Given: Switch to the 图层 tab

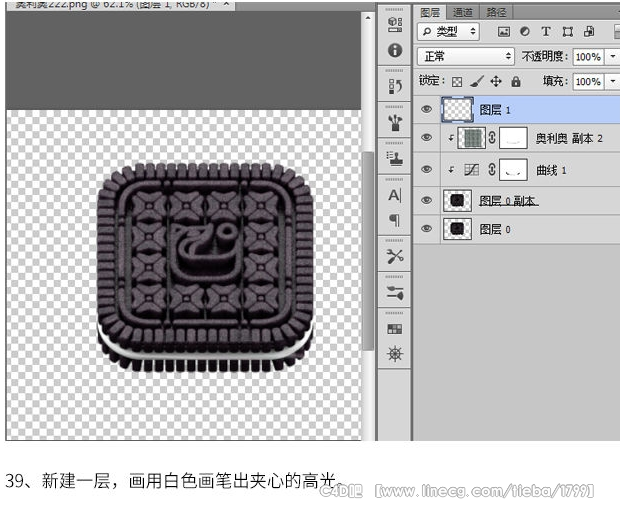Looking at the screenshot, I should 430,13.
